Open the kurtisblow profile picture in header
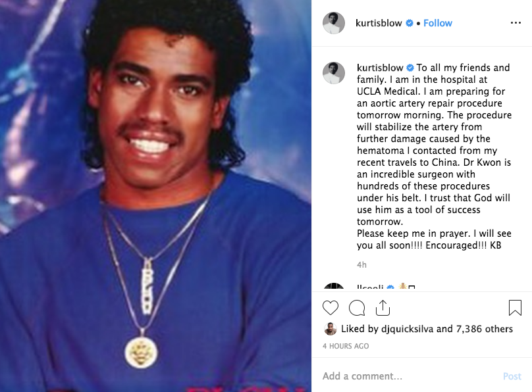This screenshot has width=532, height=392. 334,23
